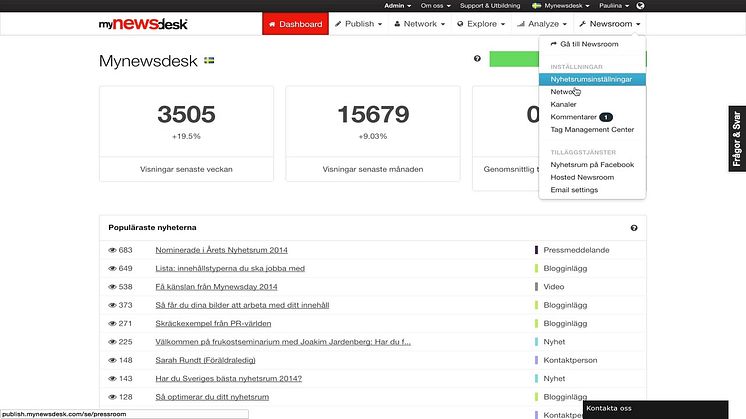Screen dimensions: 746x419
Task: Expand the Analyze menu
Action: (542, 24)
